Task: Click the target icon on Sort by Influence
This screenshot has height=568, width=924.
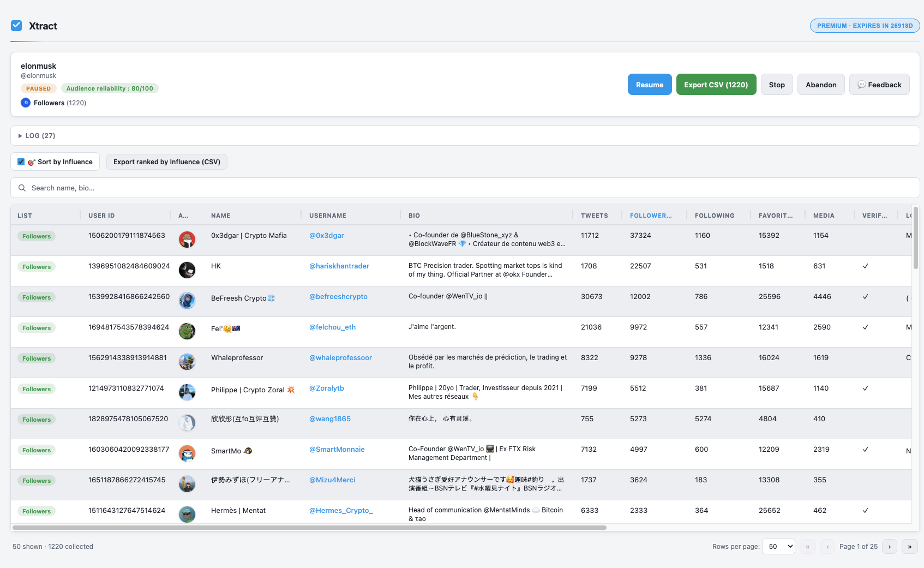Action: point(32,162)
